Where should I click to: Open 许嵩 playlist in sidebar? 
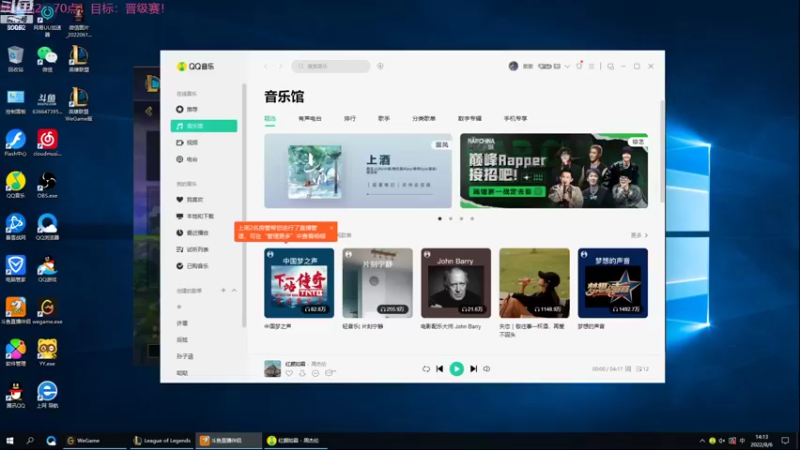click(x=182, y=323)
